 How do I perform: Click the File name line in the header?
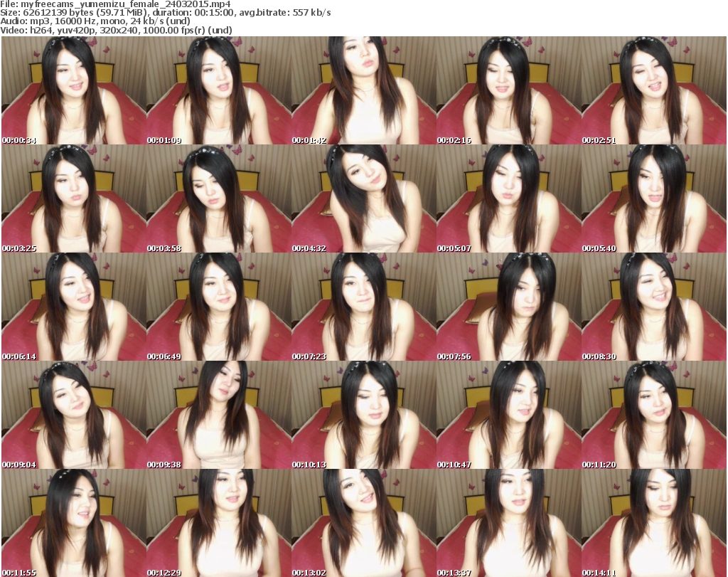(116, 4)
